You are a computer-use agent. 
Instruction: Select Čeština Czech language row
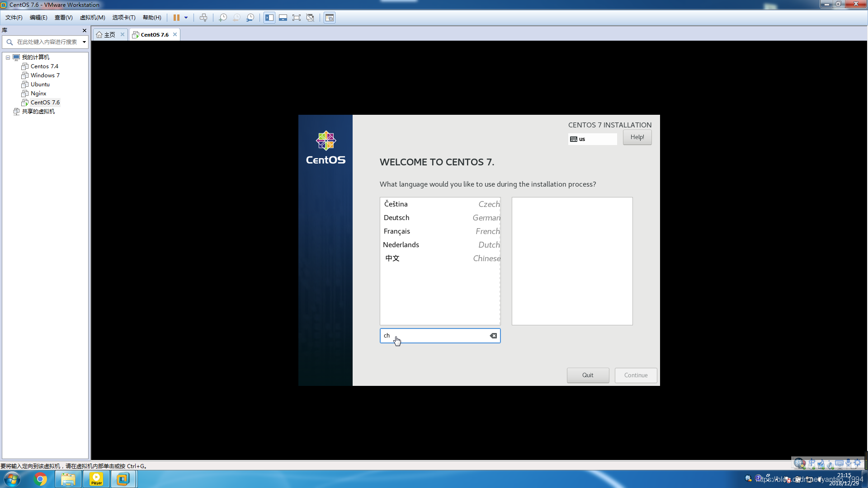[440, 204]
